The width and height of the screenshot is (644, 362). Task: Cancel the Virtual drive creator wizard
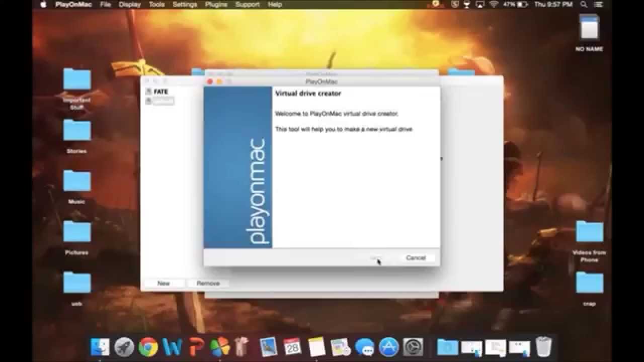tap(416, 258)
